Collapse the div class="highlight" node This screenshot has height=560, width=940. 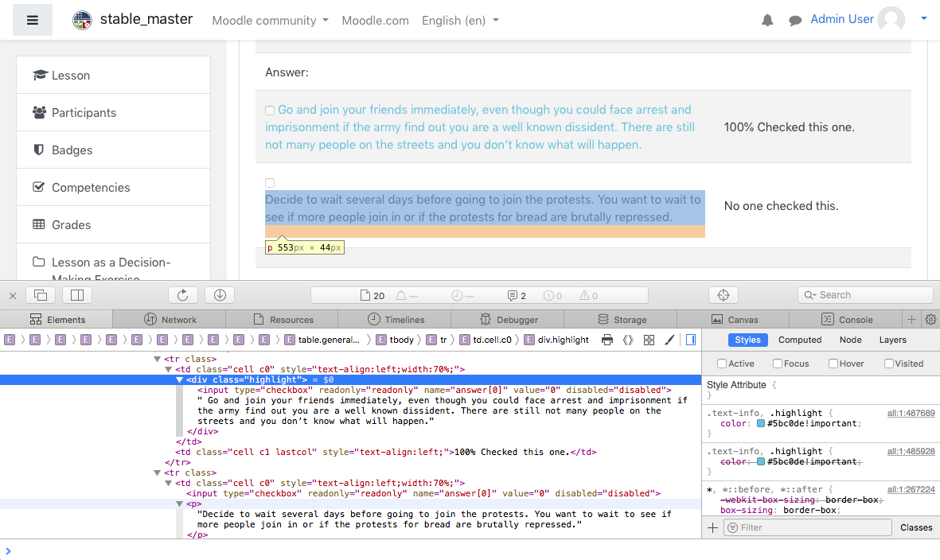pyautogui.click(x=179, y=379)
